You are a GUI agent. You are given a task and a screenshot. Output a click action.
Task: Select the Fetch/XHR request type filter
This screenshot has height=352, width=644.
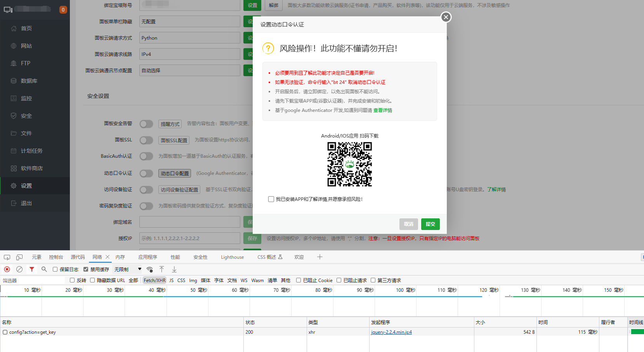pyautogui.click(x=154, y=280)
